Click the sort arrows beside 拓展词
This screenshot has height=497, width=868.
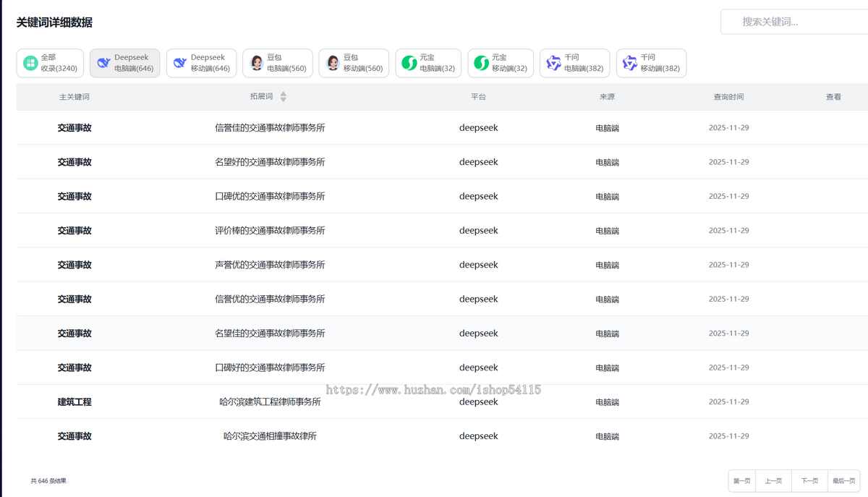pos(284,97)
